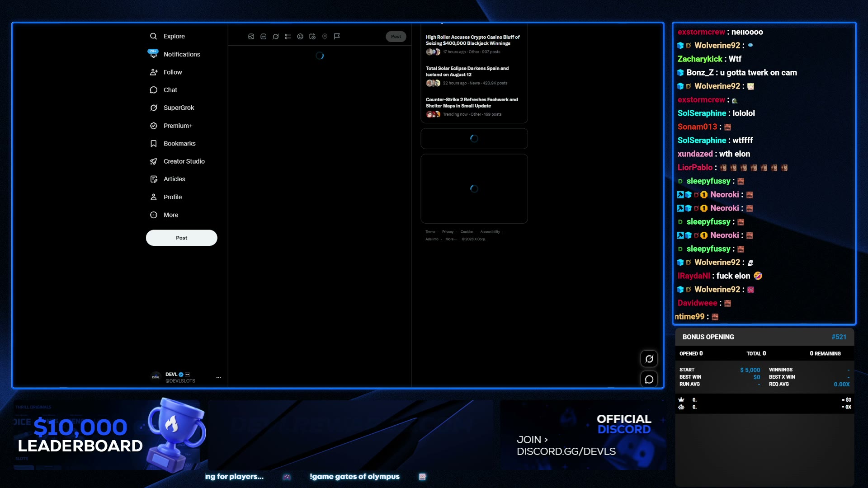Click the DEVL account avatar

click(x=156, y=377)
